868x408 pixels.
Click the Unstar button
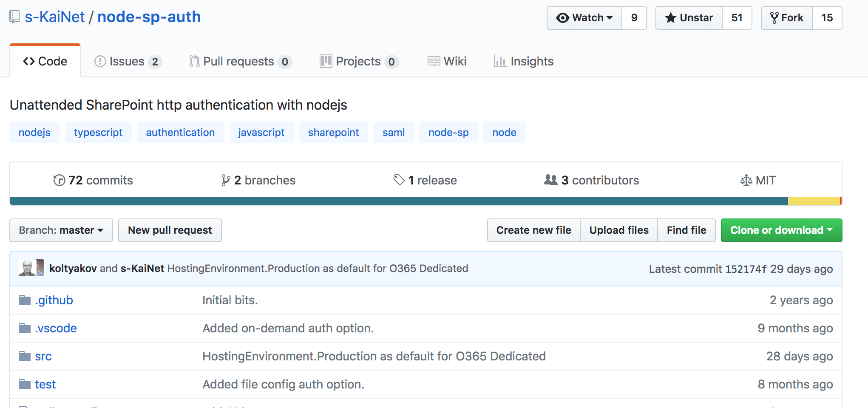pos(689,18)
